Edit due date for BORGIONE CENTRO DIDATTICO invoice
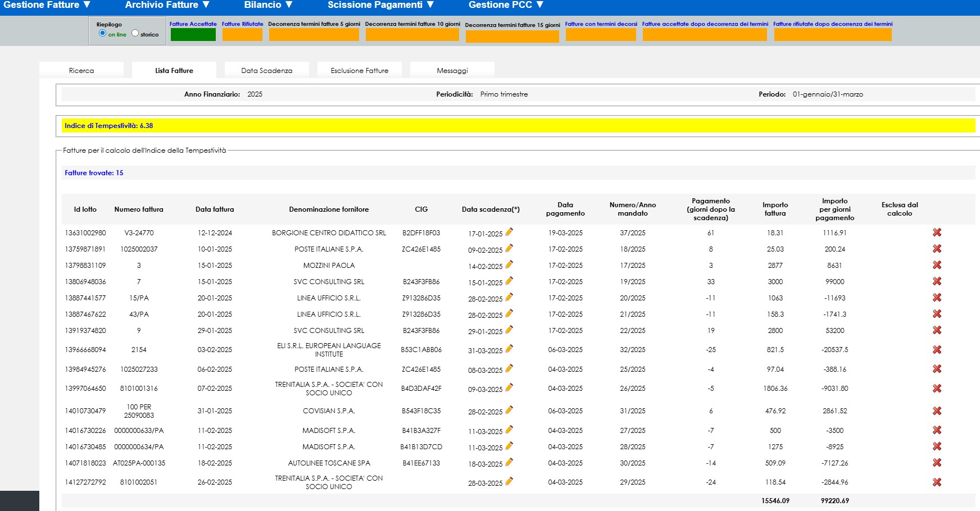The width and height of the screenshot is (980, 511). click(509, 232)
